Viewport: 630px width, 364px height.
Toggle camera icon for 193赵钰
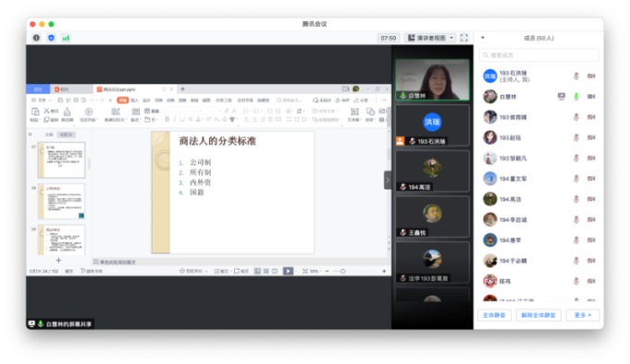point(591,138)
